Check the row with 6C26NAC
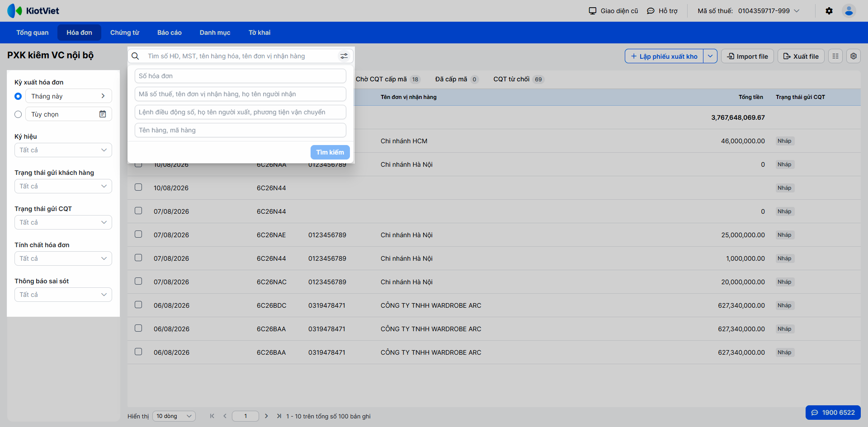The width and height of the screenshot is (868, 427). (138, 281)
